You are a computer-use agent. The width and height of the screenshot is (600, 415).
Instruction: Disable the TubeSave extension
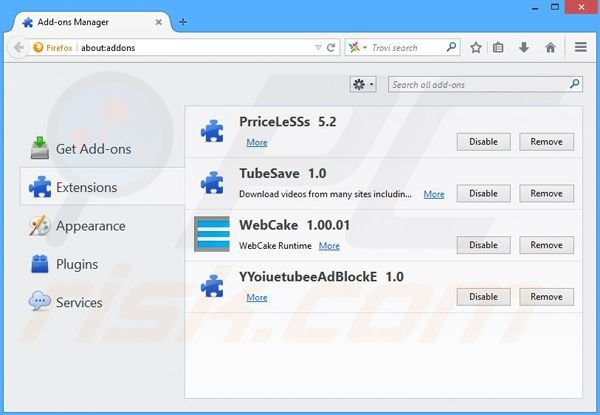click(x=483, y=193)
